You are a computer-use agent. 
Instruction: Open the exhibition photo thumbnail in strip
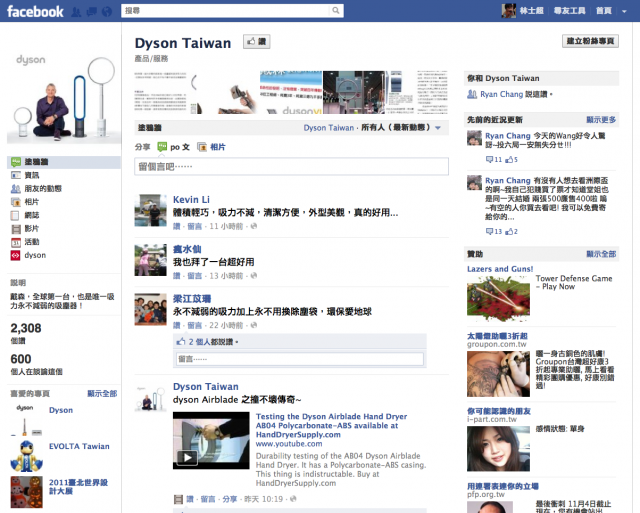(353, 92)
